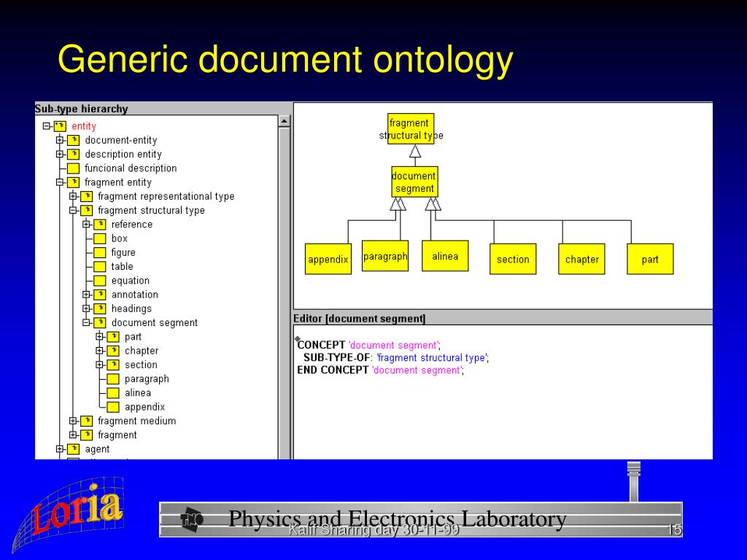Select 'document-entity' tree label

pyautogui.click(x=121, y=140)
